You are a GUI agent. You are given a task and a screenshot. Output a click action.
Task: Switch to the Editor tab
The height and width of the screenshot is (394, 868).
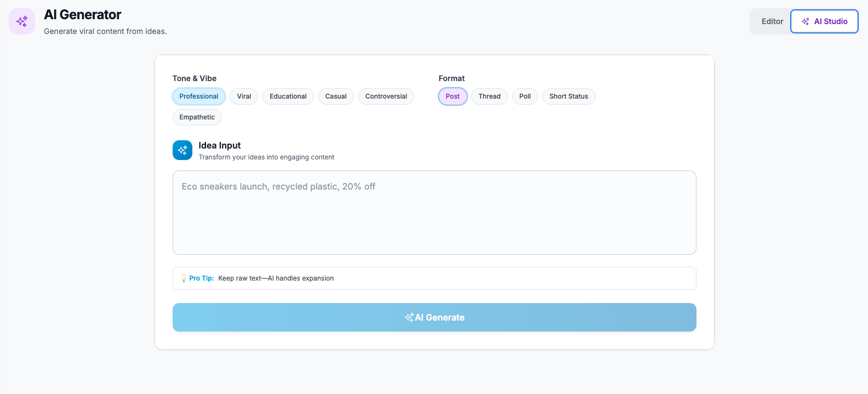[772, 21]
